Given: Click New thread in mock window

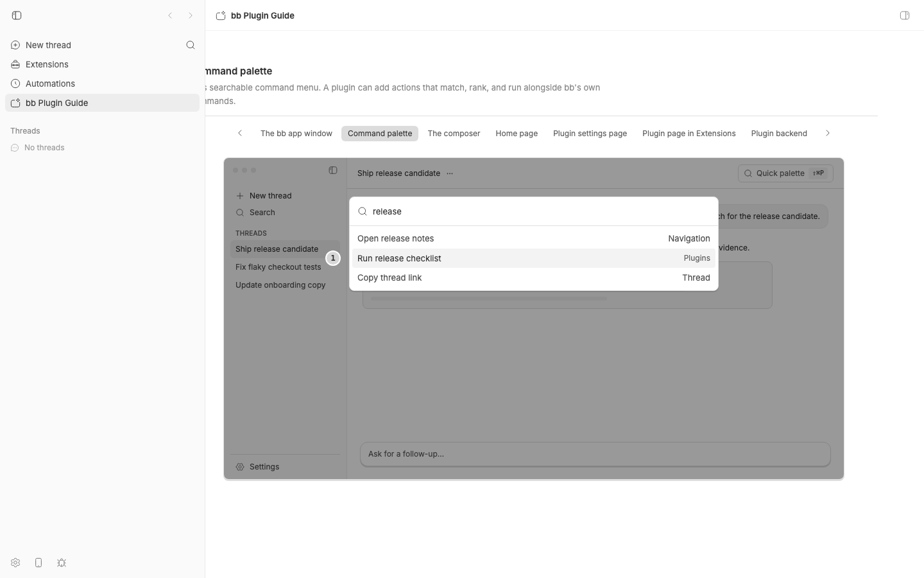Looking at the screenshot, I should 285,196.
